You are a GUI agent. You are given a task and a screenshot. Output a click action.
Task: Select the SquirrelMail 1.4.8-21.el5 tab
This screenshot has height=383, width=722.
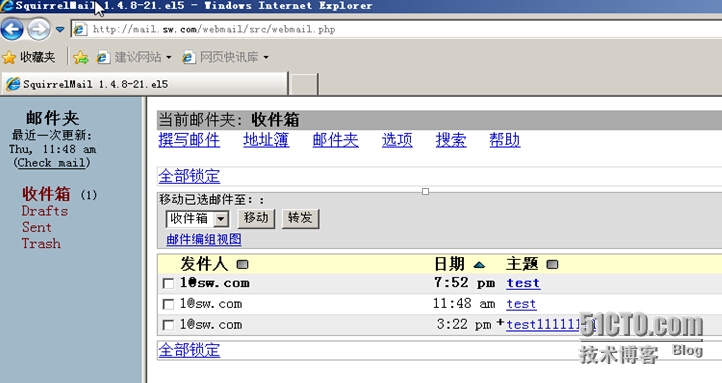pos(145,84)
